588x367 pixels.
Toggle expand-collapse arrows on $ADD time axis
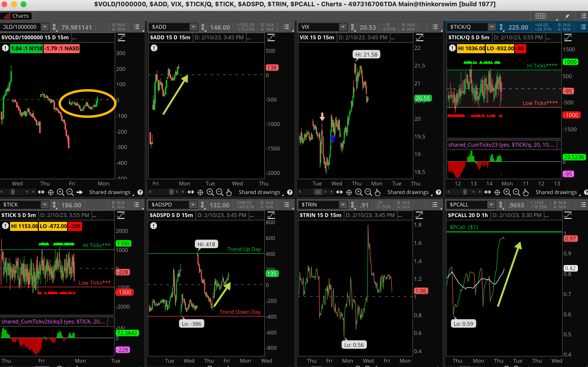[191, 192]
